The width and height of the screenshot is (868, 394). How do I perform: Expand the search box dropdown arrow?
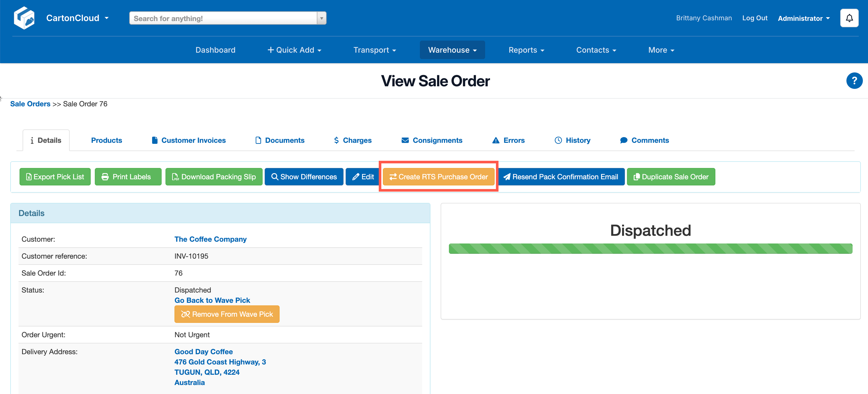tap(321, 18)
